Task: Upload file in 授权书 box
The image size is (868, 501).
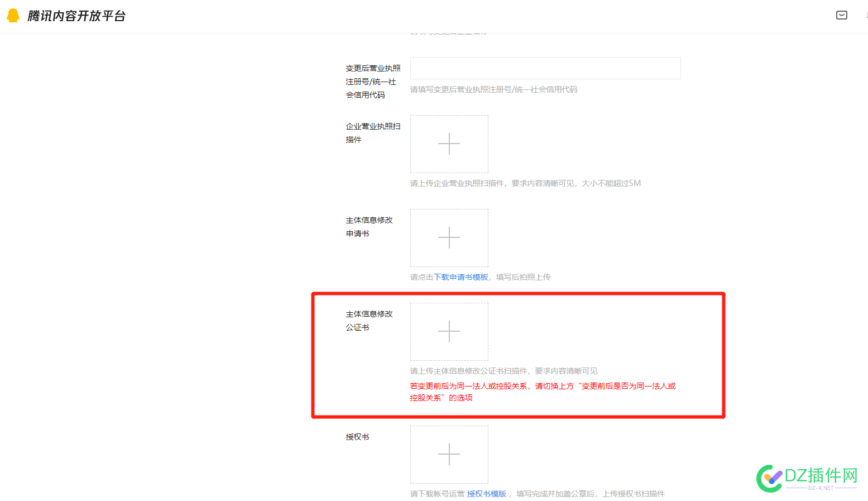Action: (449, 455)
